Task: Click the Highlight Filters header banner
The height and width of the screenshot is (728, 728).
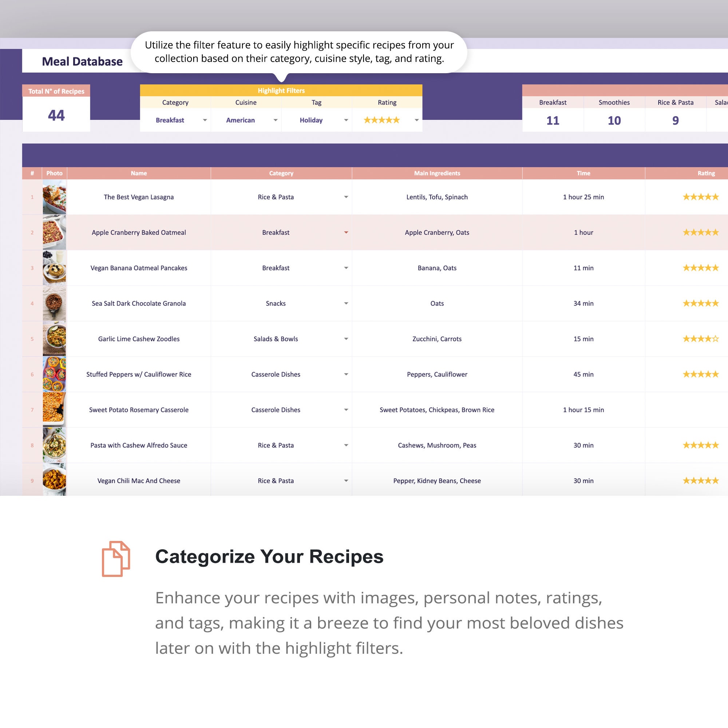Action: [x=281, y=90]
